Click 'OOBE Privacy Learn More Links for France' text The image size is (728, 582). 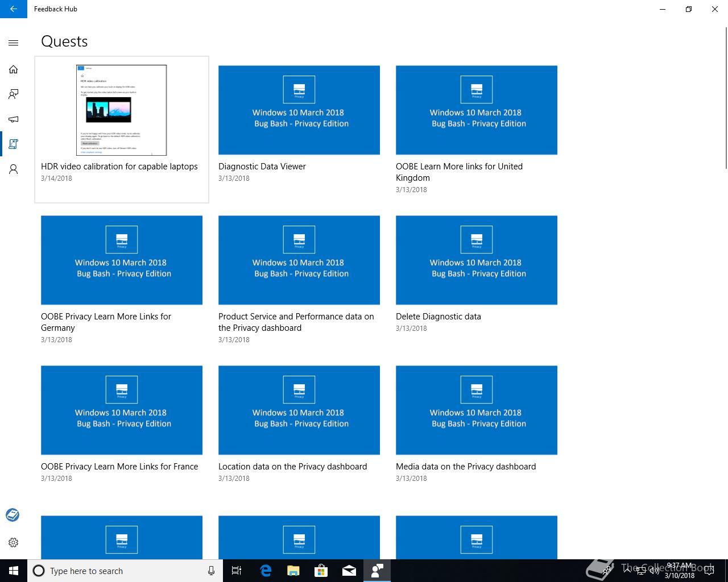click(x=119, y=467)
